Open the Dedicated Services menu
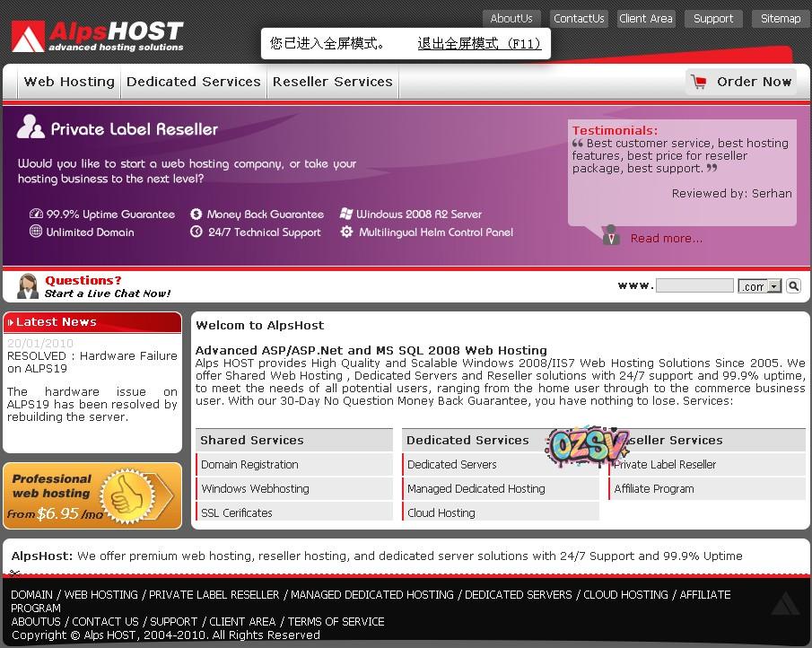Viewport: 812px width, 648px height. [194, 81]
